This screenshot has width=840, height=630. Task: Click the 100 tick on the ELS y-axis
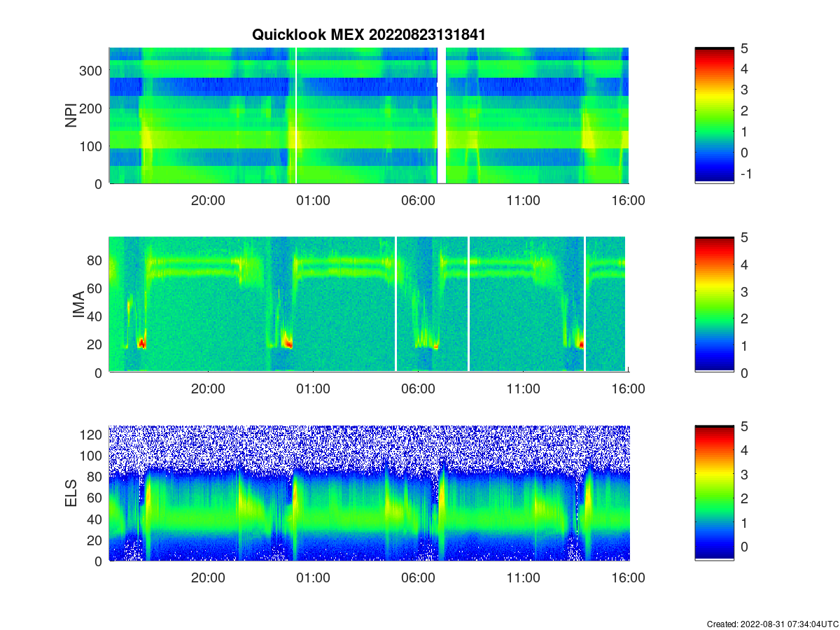[92, 456]
